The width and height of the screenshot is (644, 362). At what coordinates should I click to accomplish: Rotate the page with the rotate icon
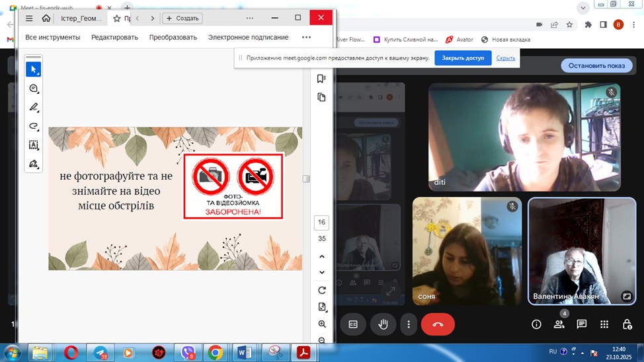(x=322, y=290)
